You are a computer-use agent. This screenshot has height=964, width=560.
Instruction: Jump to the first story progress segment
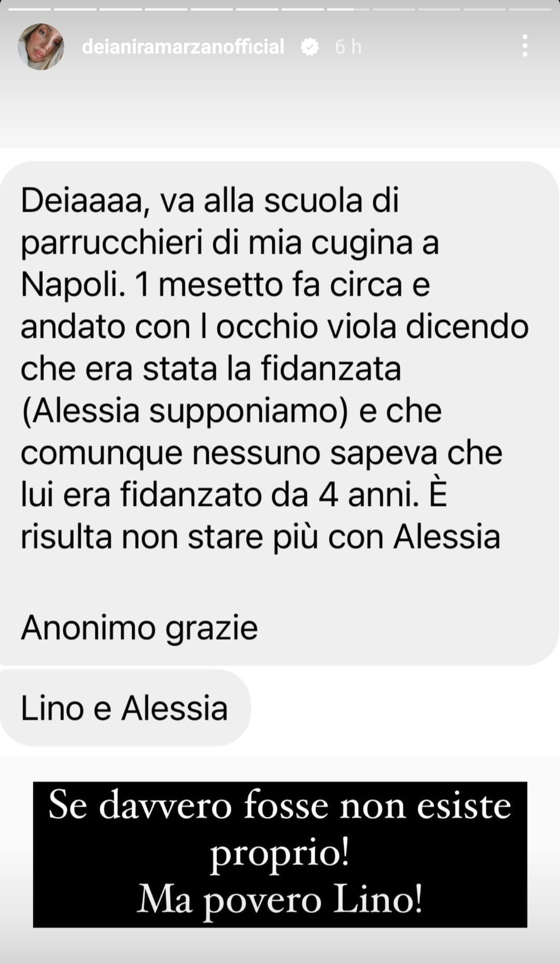pyautogui.click(x=30, y=9)
